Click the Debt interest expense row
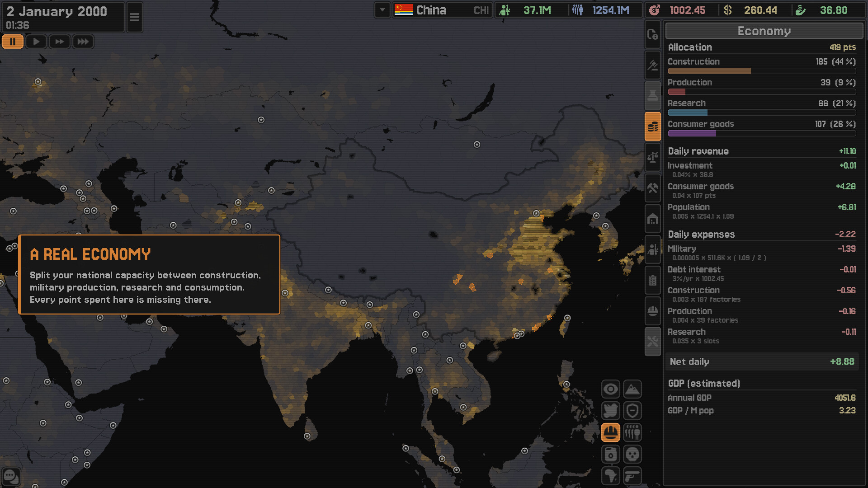 [x=762, y=273]
